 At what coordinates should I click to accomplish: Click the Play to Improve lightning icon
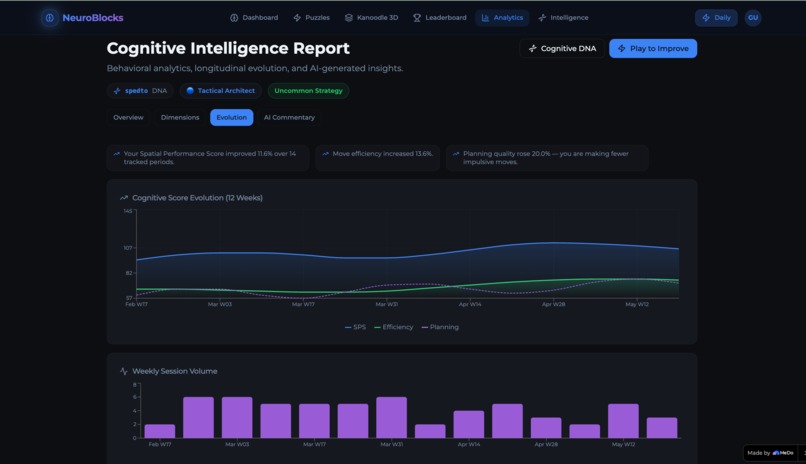(621, 48)
